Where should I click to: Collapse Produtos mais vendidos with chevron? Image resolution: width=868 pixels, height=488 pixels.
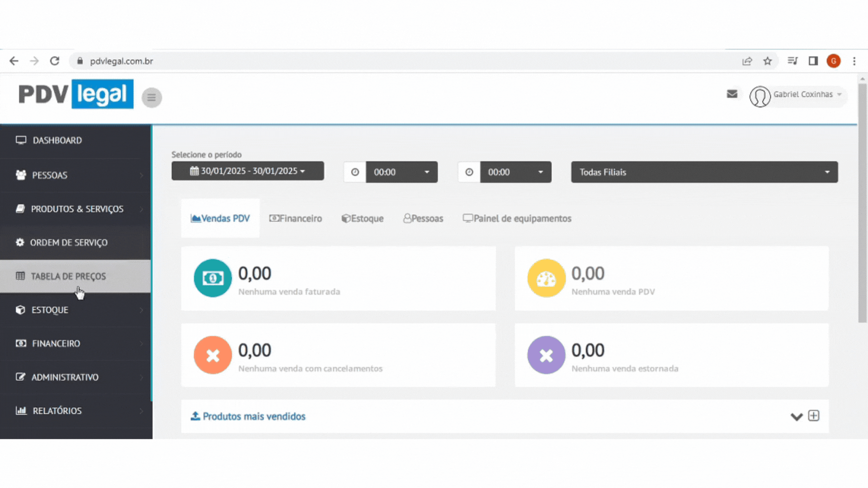796,417
